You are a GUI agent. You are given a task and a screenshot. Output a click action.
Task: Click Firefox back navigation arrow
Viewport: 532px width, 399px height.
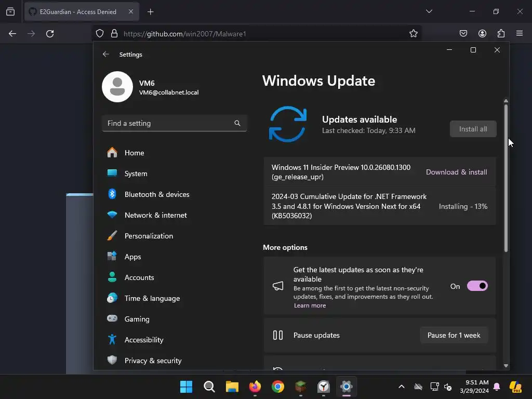tap(12, 34)
